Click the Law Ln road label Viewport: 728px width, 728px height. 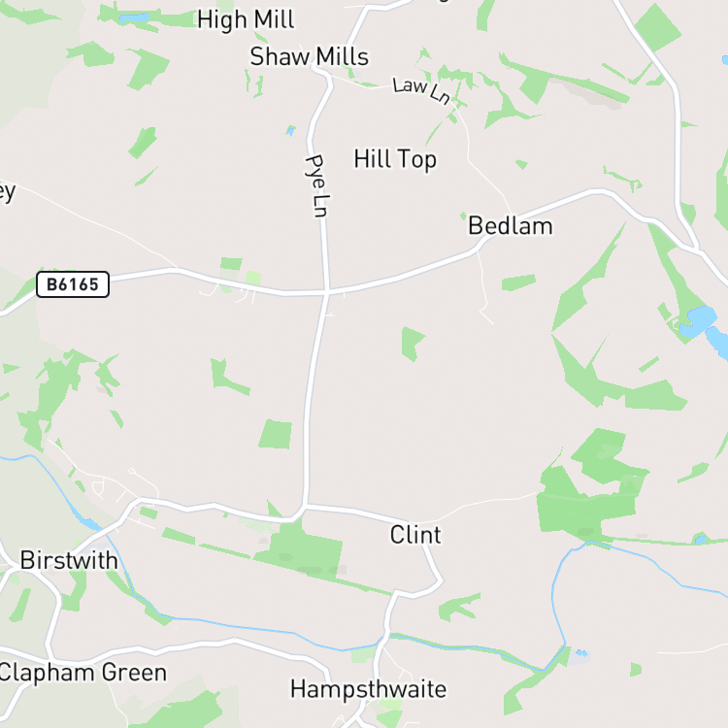[421, 90]
